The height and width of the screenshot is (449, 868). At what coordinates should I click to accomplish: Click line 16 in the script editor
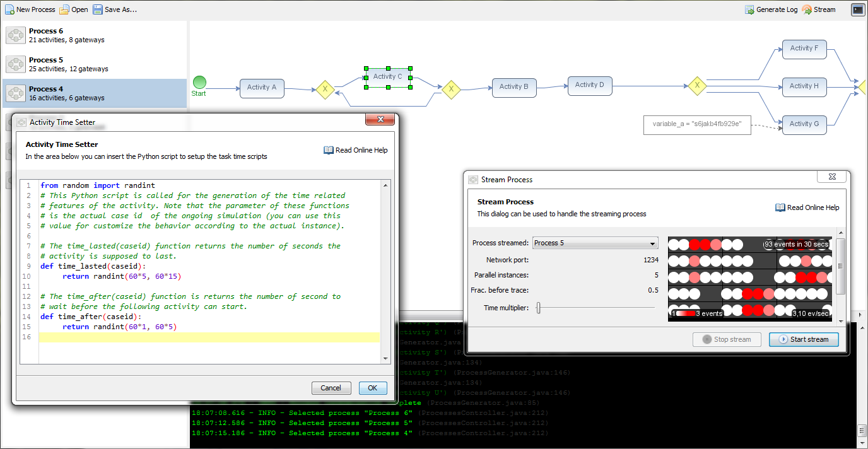[x=208, y=337]
